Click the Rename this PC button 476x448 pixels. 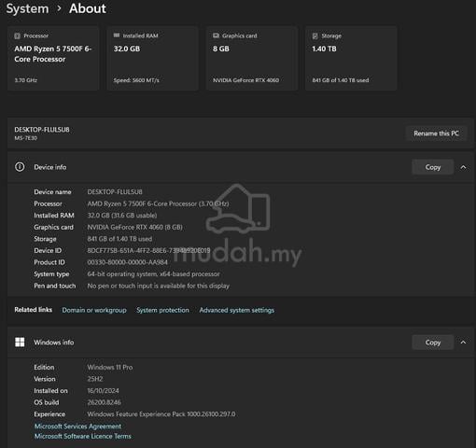[x=436, y=133]
